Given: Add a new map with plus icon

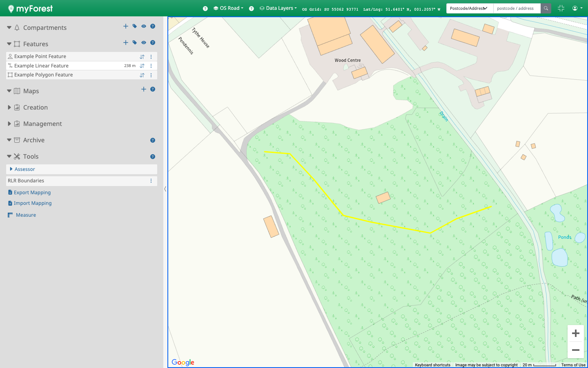Looking at the screenshot, I should pos(144,89).
